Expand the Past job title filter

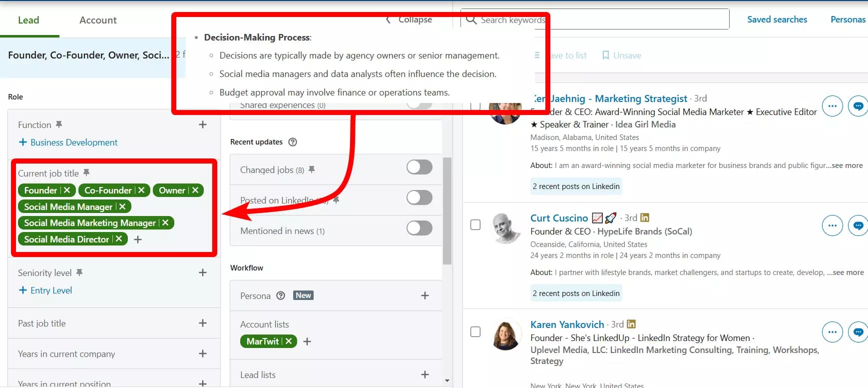click(203, 323)
